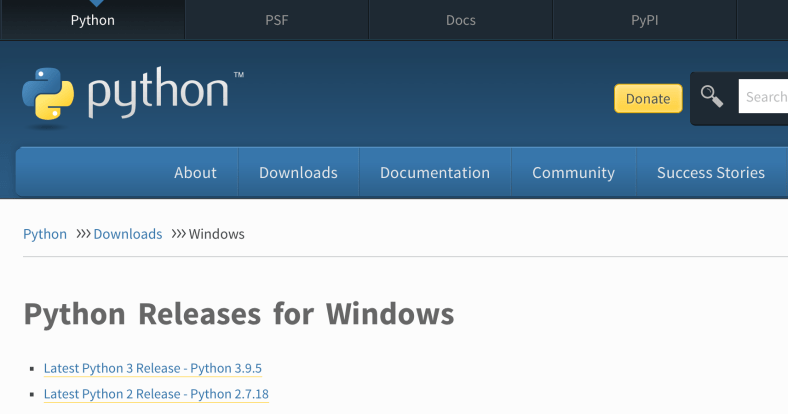Open the Success Stories menu
Screen dimensions: 788x414
coord(711,172)
